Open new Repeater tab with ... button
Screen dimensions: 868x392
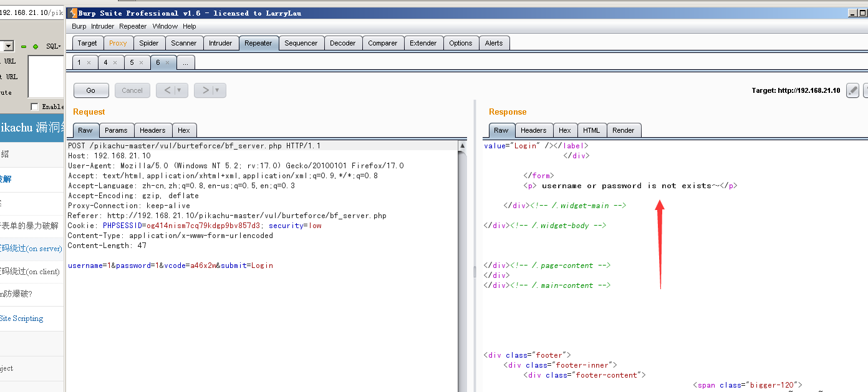(186, 62)
